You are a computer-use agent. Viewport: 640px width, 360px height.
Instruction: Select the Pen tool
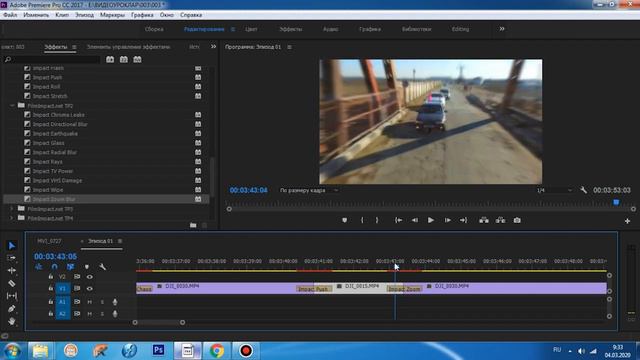[x=11, y=309]
